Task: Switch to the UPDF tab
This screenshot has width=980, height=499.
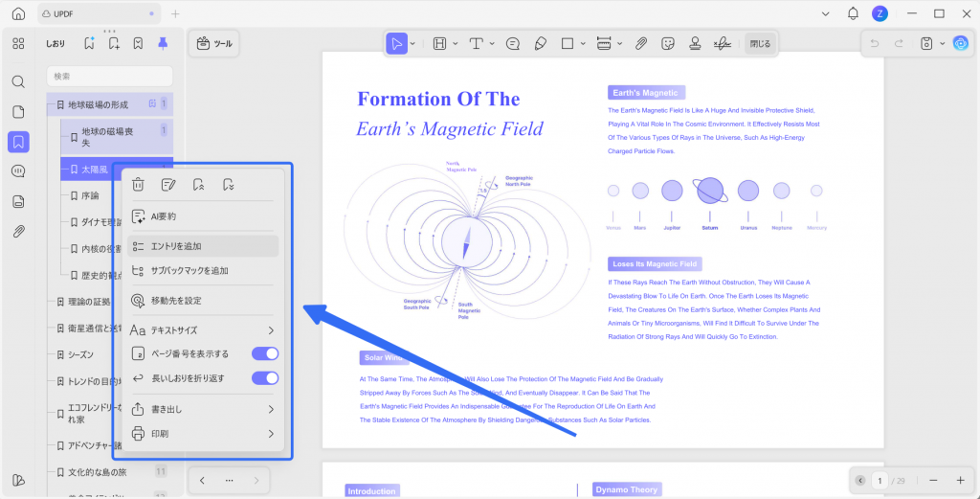Action: [x=99, y=13]
